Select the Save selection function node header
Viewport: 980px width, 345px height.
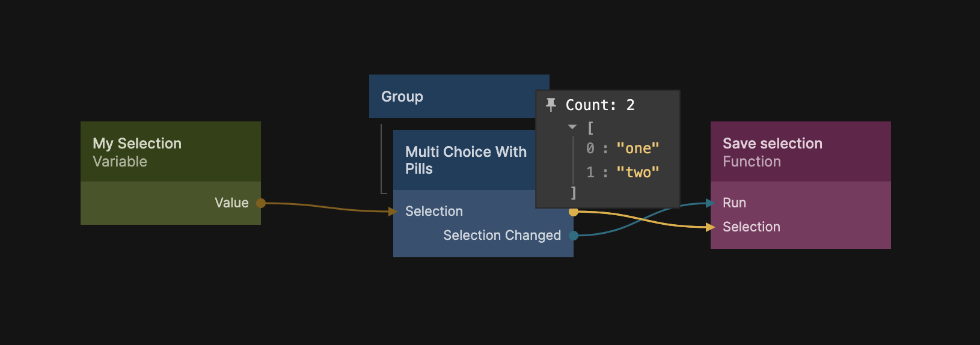pos(800,152)
